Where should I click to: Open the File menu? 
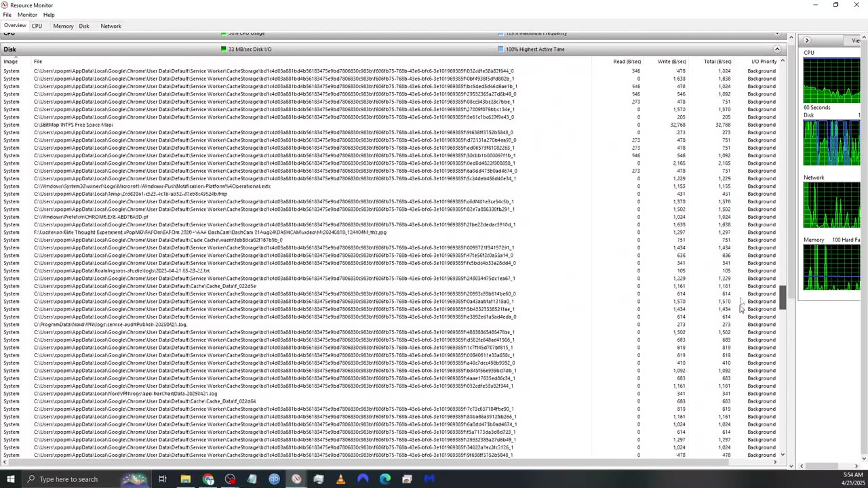click(x=7, y=14)
